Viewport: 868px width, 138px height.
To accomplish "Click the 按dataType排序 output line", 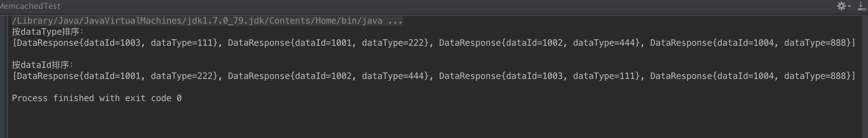I will (47, 32).
